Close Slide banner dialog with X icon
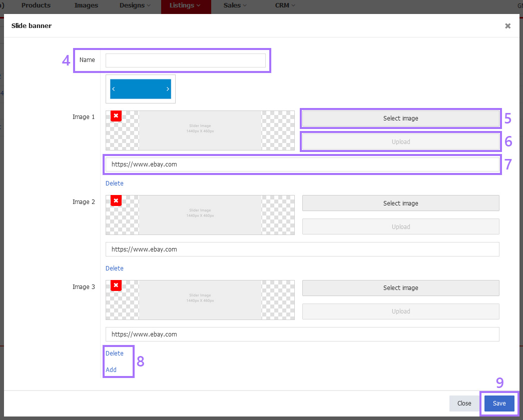 click(x=507, y=26)
